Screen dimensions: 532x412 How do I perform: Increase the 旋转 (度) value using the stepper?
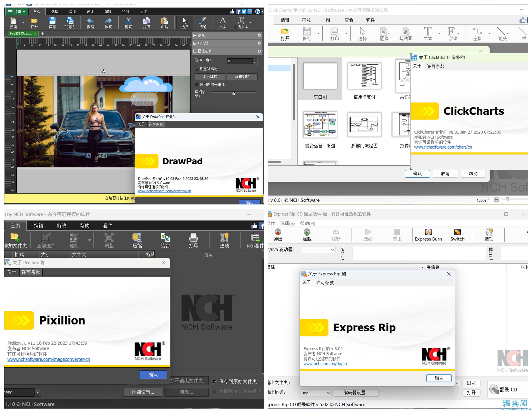(255, 60)
